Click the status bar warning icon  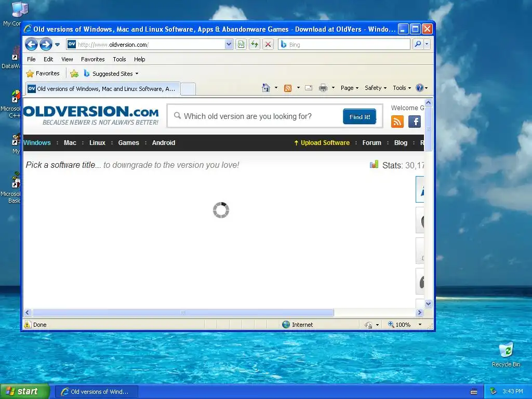(28, 325)
